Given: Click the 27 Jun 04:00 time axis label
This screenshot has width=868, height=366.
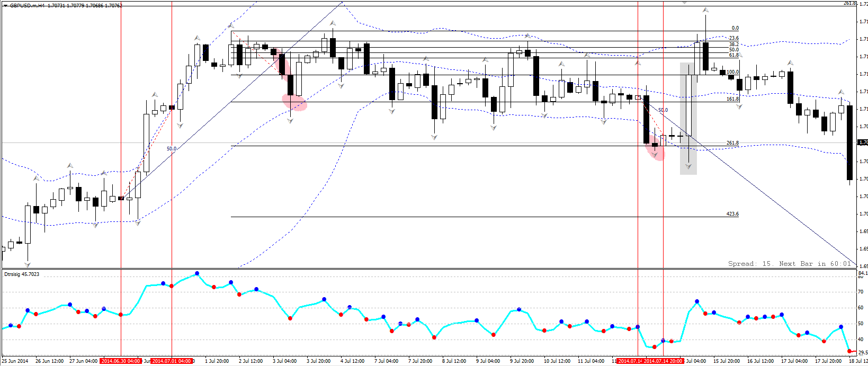Looking at the screenshot, I should click(x=83, y=361).
